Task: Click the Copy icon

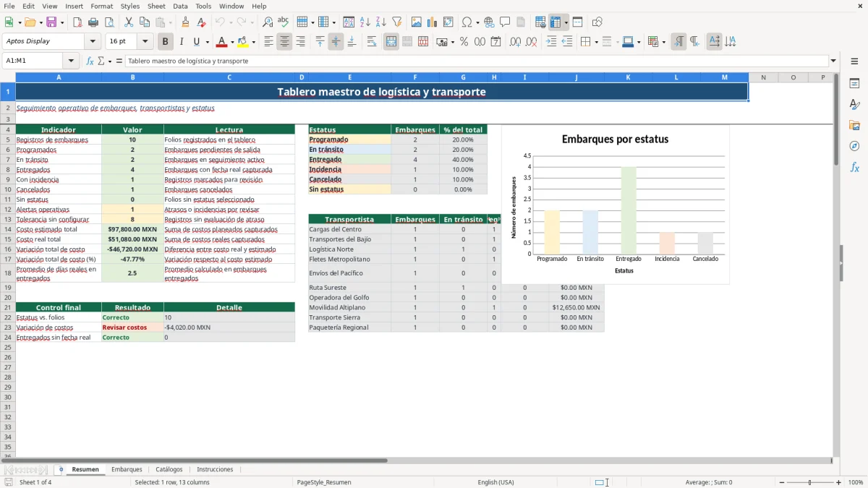Action: (145, 22)
